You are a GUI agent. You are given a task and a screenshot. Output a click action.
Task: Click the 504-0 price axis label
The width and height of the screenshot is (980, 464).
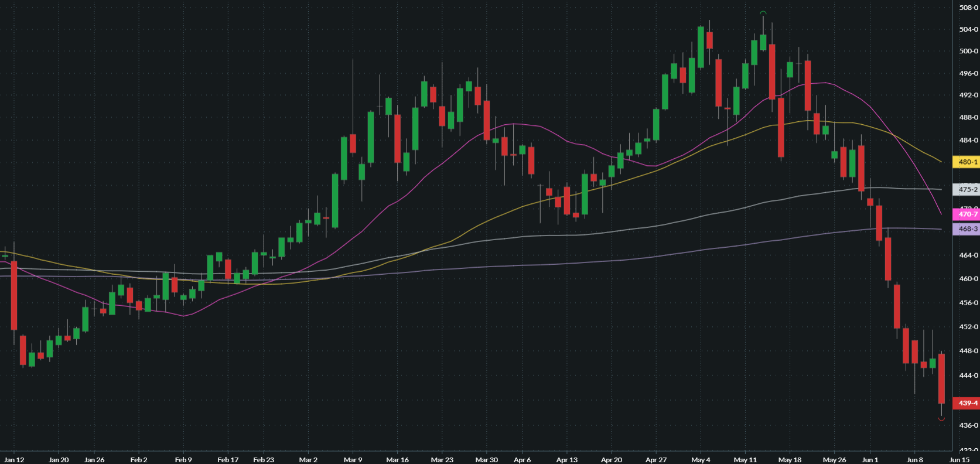(x=968, y=29)
